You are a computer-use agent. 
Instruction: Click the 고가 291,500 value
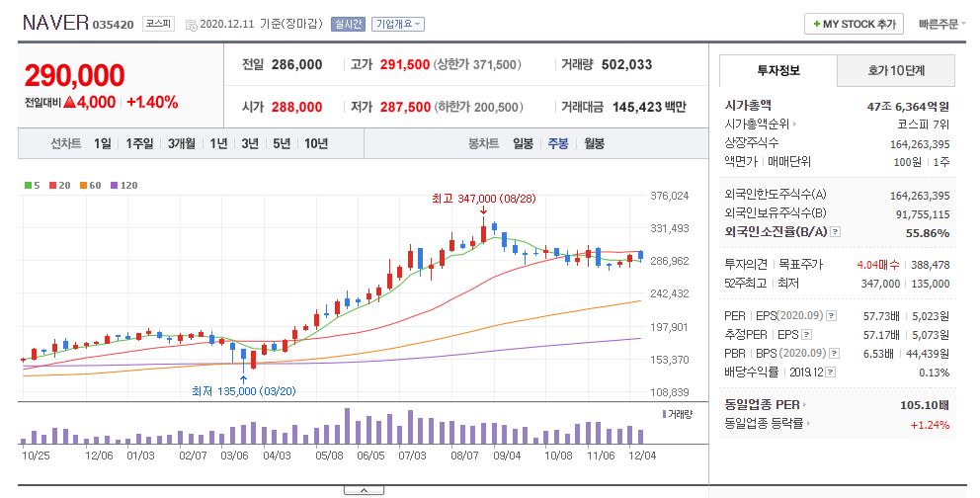pos(405,64)
